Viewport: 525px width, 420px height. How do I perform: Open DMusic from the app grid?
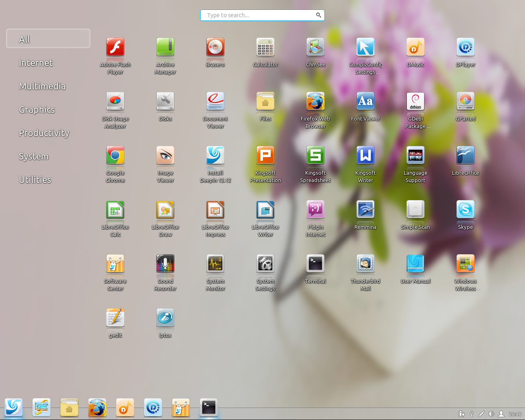tap(415, 47)
